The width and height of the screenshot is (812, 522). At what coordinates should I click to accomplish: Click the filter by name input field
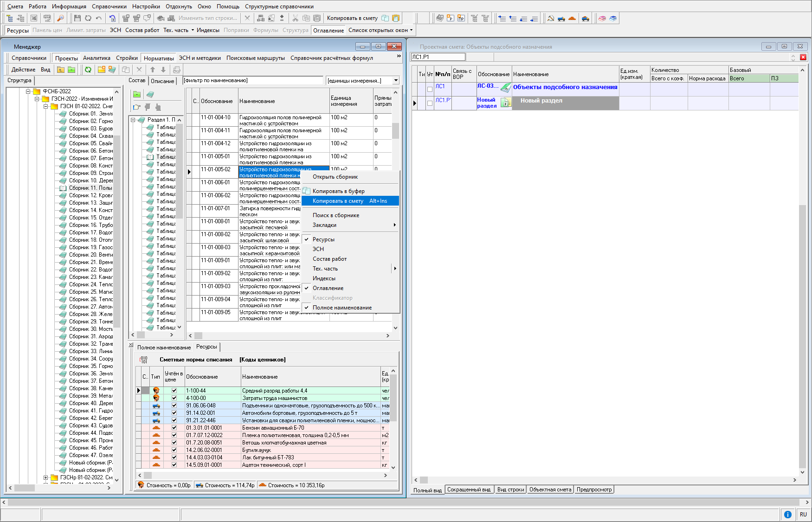(x=253, y=80)
